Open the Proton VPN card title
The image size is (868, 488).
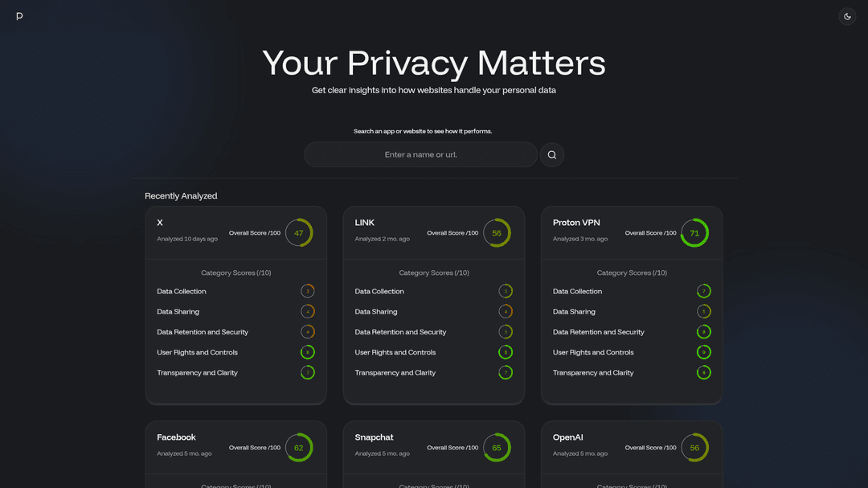point(576,223)
